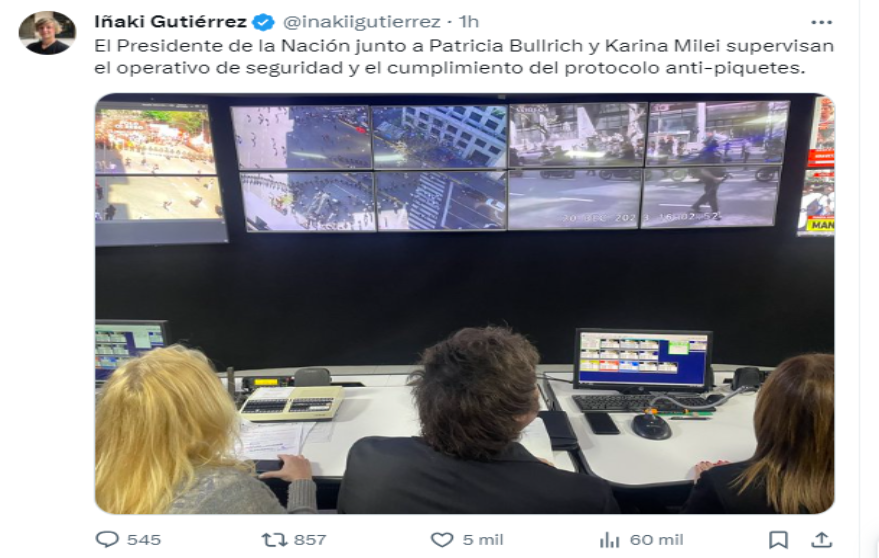Like the tweet with the heart icon
The width and height of the screenshot is (879, 558).
pos(442,540)
